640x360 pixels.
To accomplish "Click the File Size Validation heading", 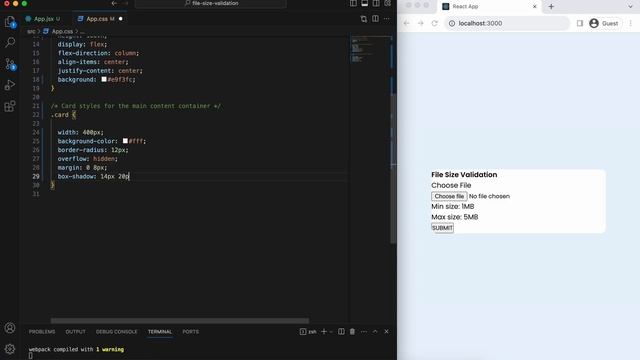I will (464, 175).
